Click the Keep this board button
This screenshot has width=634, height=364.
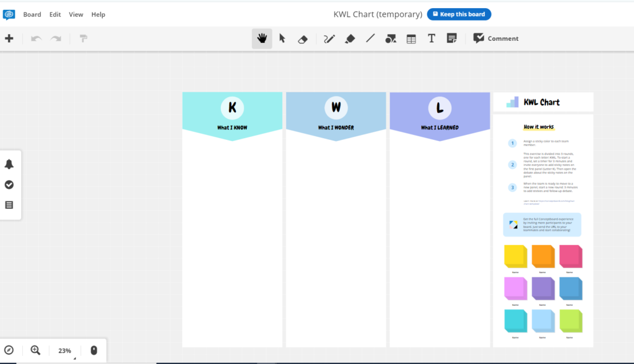pyautogui.click(x=459, y=14)
